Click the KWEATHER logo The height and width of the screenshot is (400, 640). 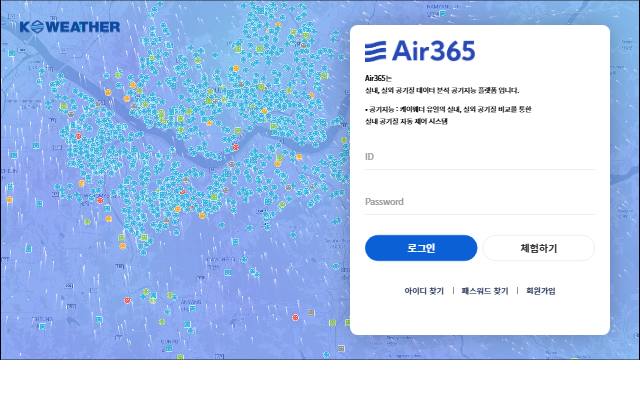click(x=70, y=27)
